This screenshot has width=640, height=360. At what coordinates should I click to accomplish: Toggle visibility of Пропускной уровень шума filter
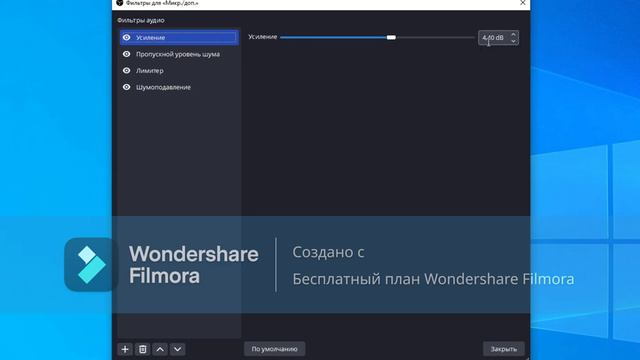(x=127, y=54)
